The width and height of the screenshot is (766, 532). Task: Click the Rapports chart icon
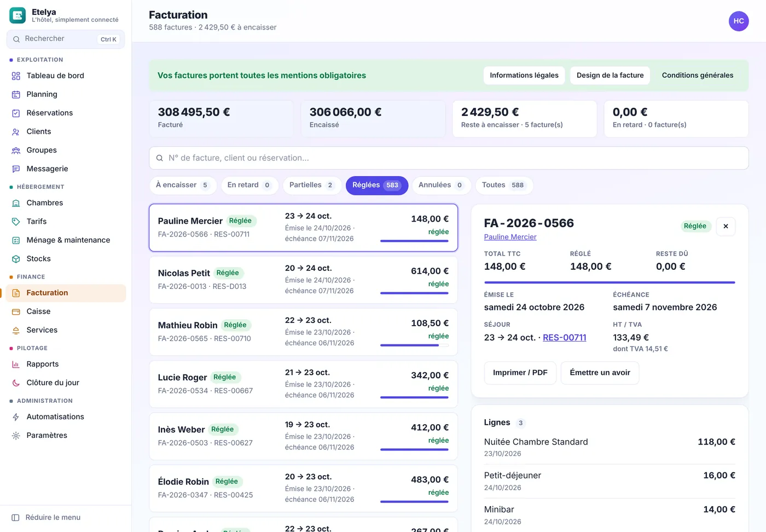(x=16, y=365)
